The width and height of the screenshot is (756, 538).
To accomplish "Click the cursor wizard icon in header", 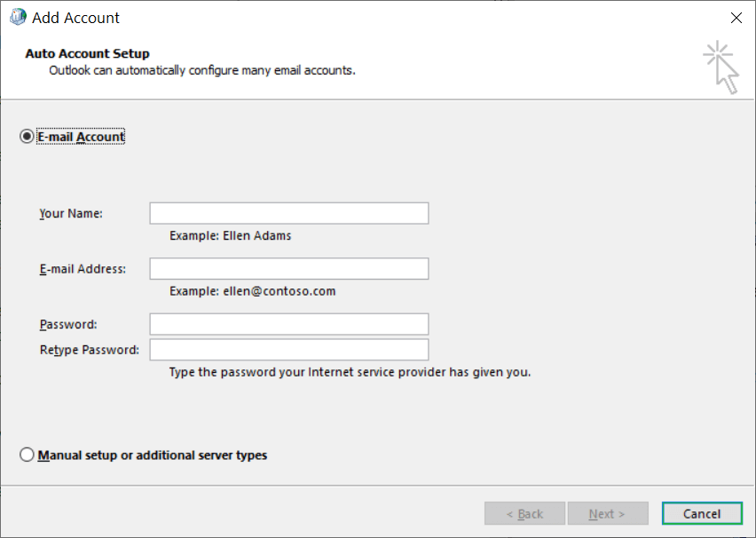I will (721, 67).
